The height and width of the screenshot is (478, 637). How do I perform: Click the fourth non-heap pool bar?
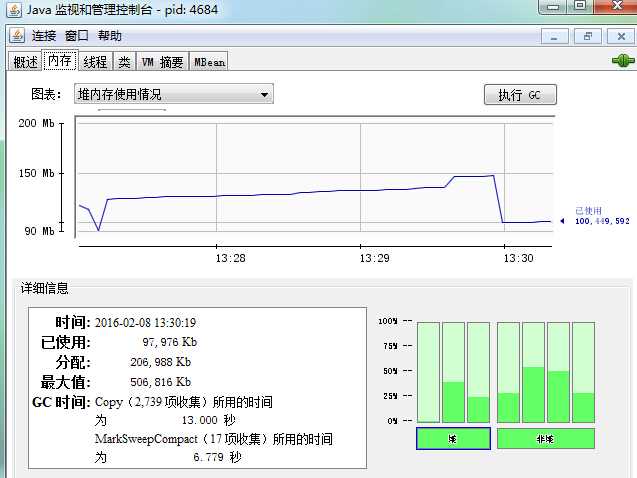tap(583, 372)
